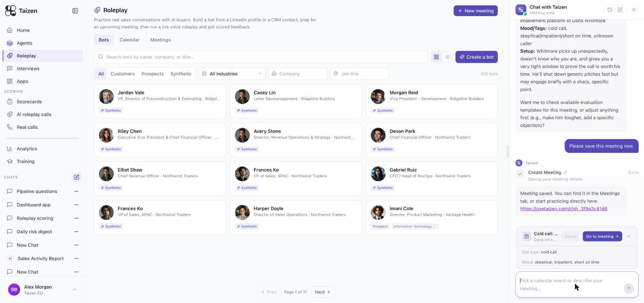The width and height of the screenshot is (644, 303).
Task: Click the Training sidebar icon
Action: 10,162
